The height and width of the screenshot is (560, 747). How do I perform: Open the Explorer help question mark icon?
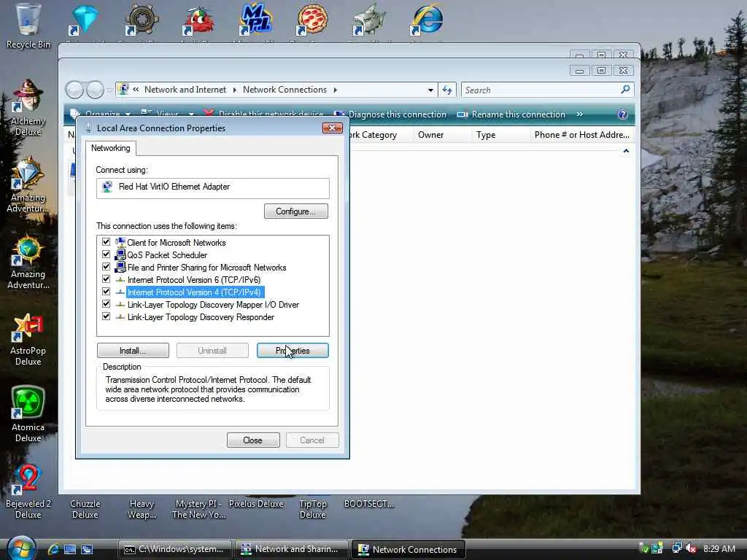622,114
